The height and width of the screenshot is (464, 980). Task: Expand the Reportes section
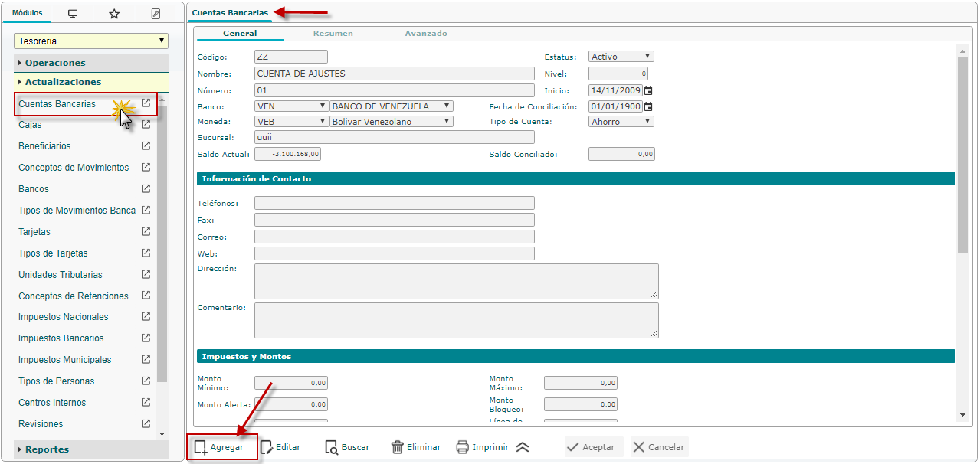[x=91, y=449]
